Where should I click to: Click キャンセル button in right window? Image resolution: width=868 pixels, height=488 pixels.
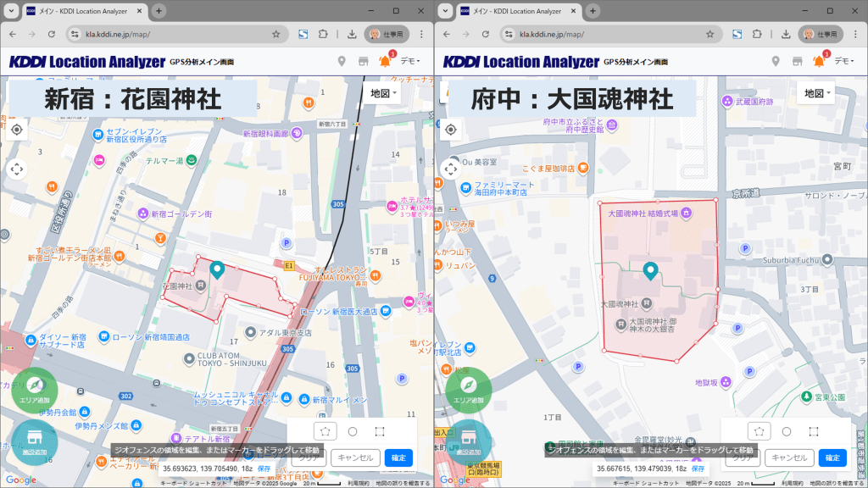coord(789,457)
